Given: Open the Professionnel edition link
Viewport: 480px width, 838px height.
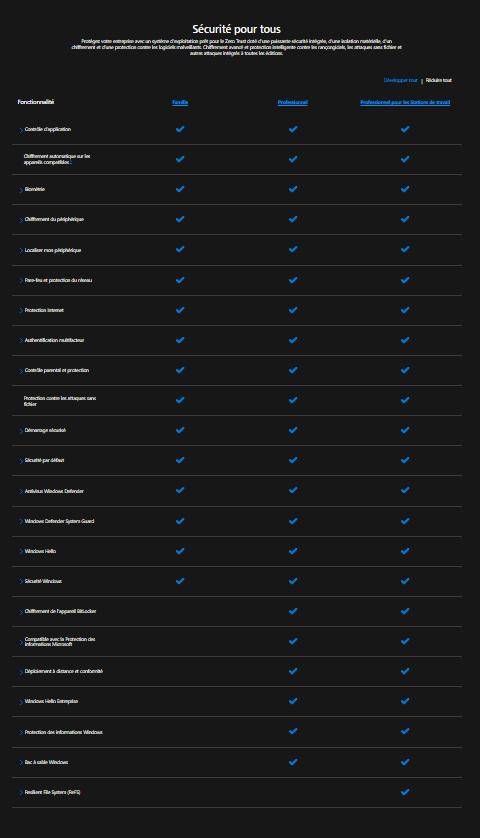Looking at the screenshot, I should (x=293, y=102).
